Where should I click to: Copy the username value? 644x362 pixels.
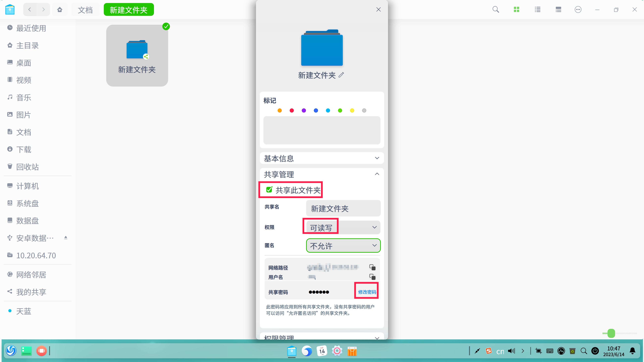(372, 277)
